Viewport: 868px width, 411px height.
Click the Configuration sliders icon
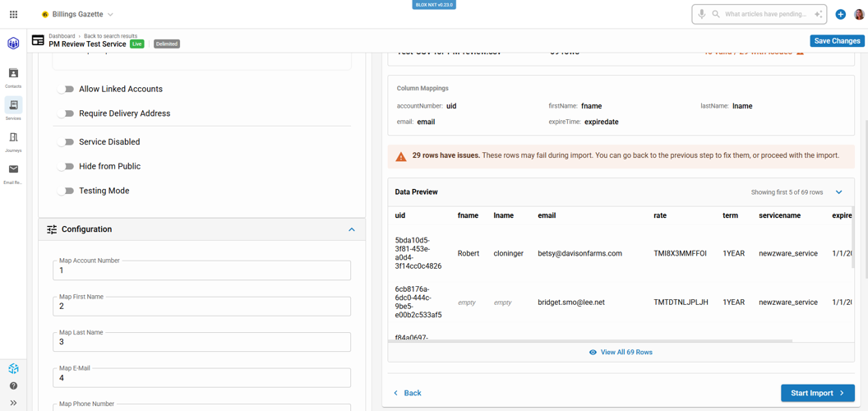point(52,229)
